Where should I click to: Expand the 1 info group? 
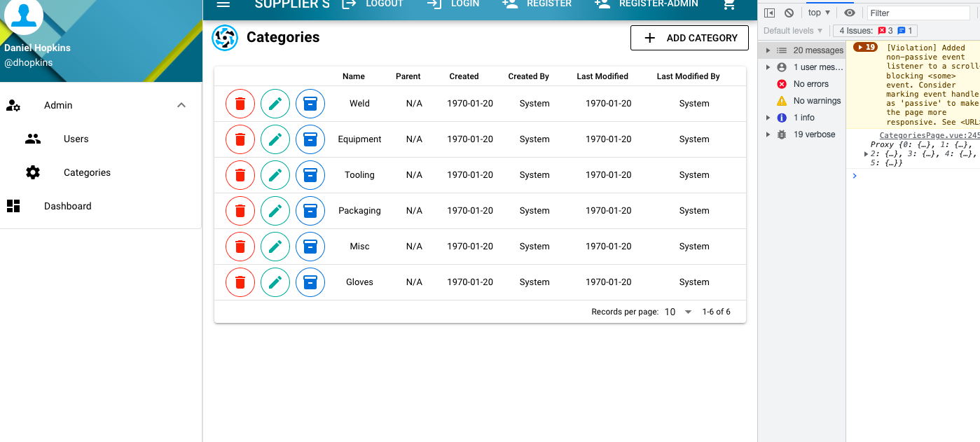tap(768, 118)
